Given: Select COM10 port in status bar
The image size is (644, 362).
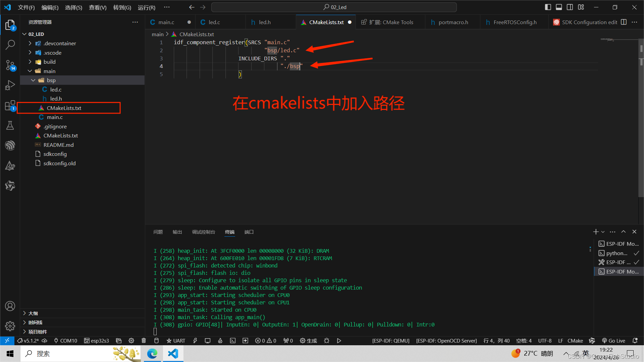Looking at the screenshot, I should (65, 341).
